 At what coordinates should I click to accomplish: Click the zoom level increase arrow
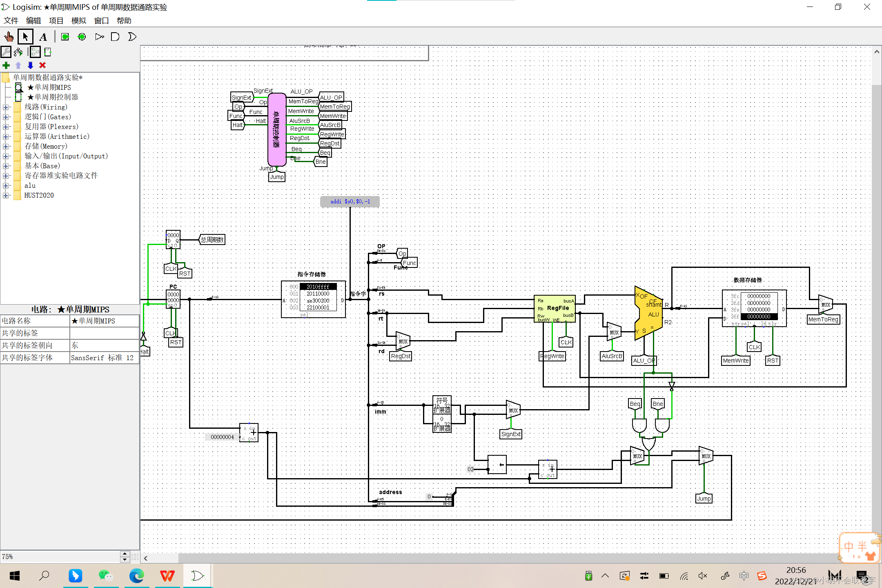coord(125,554)
